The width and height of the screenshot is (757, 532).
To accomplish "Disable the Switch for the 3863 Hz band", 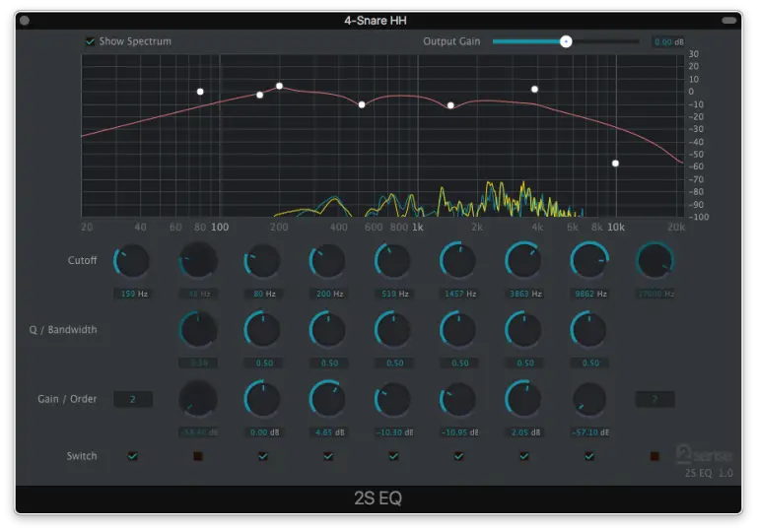I will pyautogui.click(x=523, y=456).
